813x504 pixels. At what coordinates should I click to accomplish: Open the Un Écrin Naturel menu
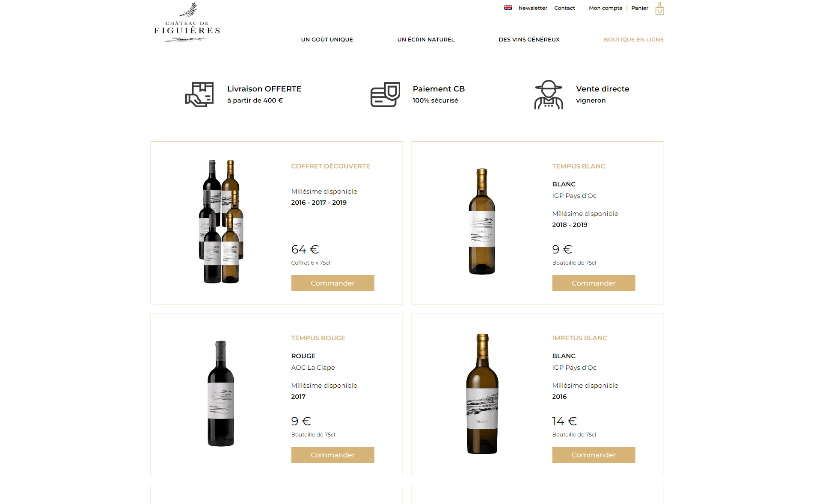click(x=426, y=39)
